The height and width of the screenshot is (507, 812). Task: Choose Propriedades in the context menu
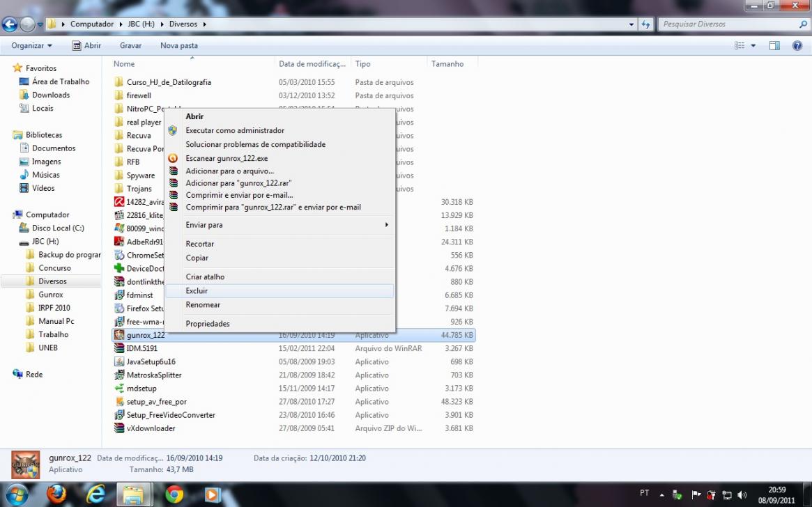(207, 324)
